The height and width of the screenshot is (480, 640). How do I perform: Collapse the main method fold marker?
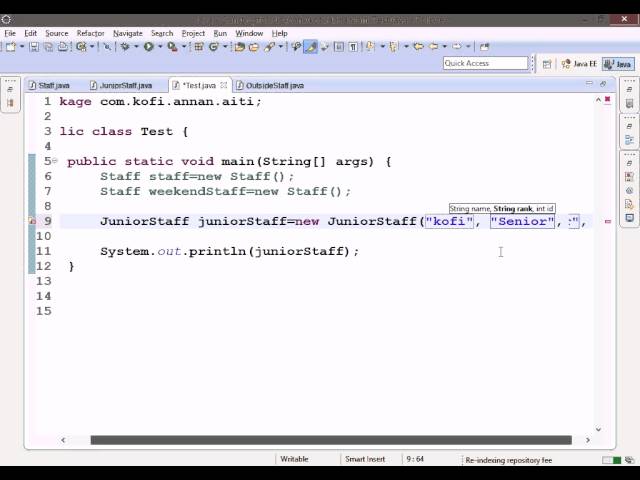point(55,161)
